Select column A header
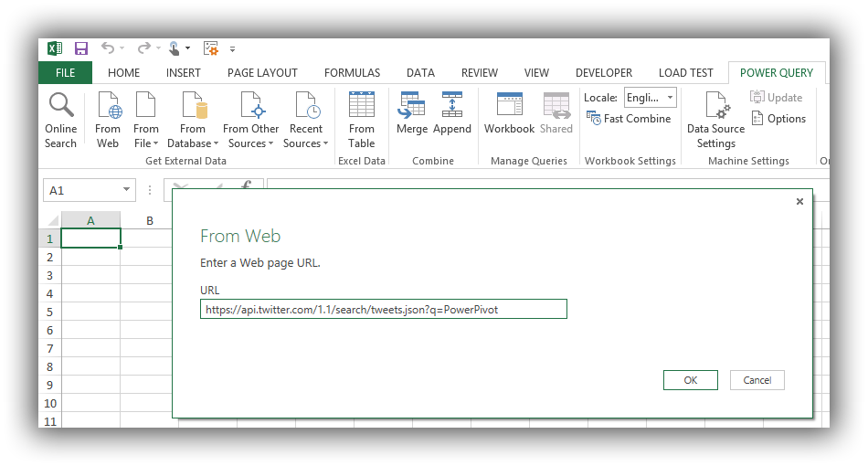The height and width of the screenshot is (466, 868). [x=90, y=220]
